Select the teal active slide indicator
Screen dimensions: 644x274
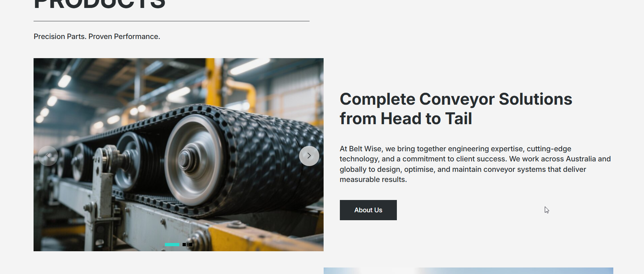[x=172, y=245]
